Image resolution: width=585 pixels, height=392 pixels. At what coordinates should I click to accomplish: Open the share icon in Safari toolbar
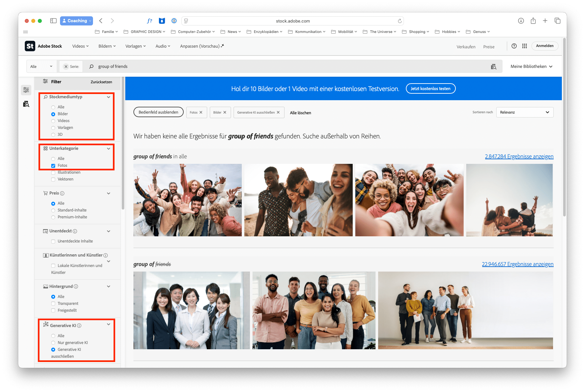click(533, 21)
